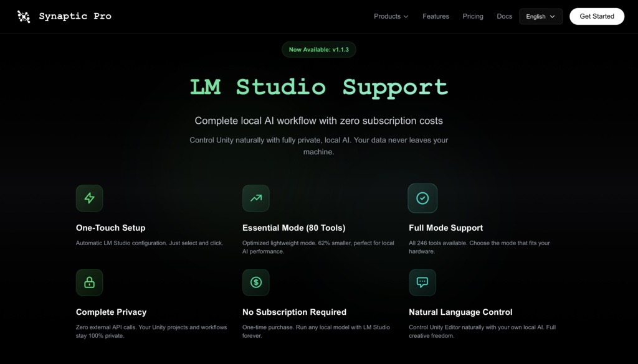Viewport: 638px width, 364px height.
Task: Click the Essential Mode (80 Tools) title
Action: (294, 228)
